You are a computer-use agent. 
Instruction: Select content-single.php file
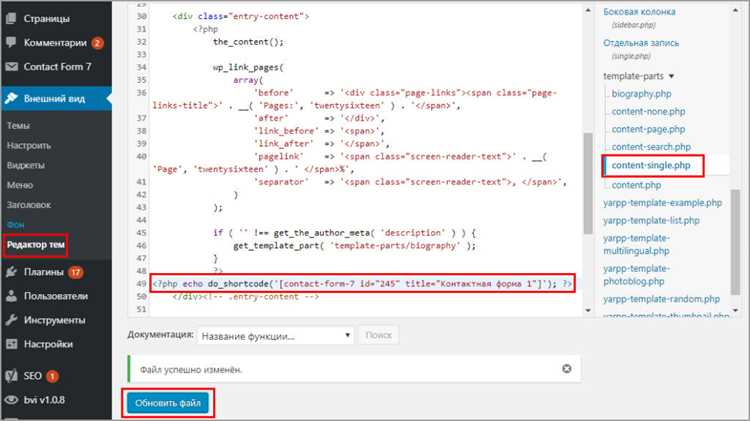coord(651,165)
